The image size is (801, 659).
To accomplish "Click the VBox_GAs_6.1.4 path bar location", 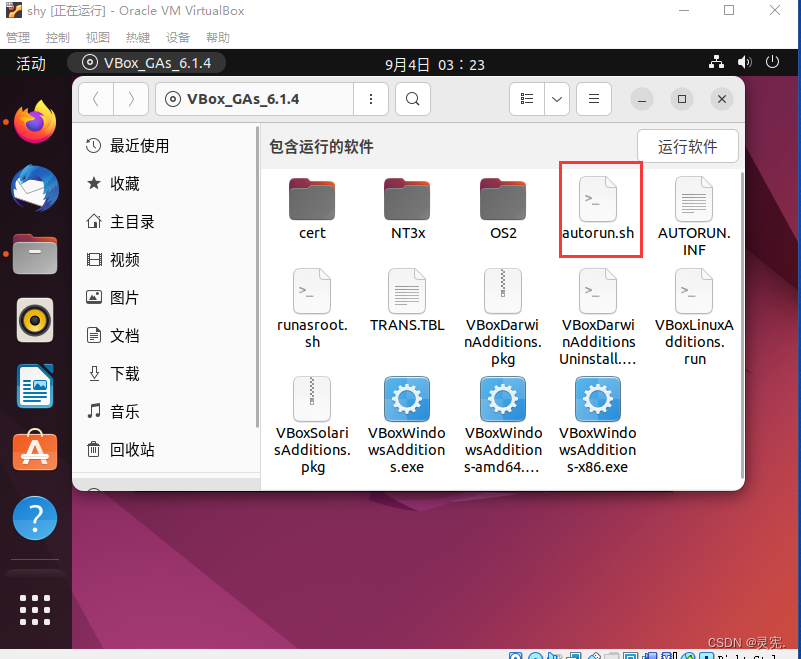I will click(x=254, y=99).
